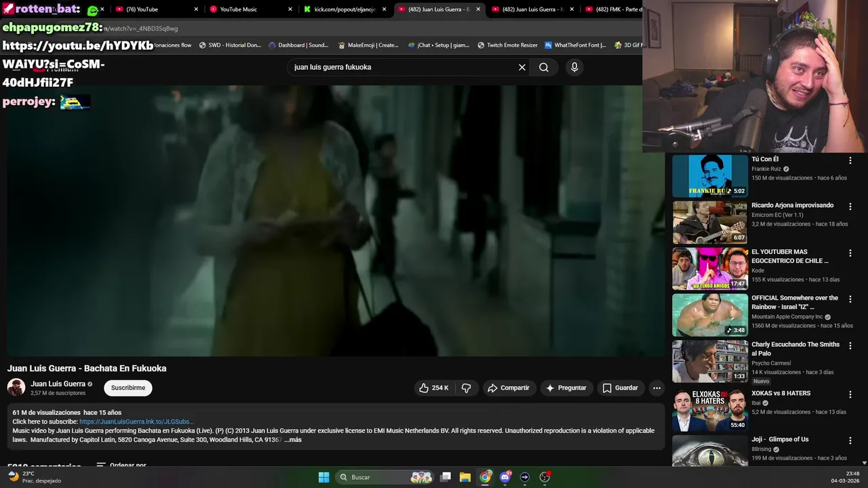Close the kick.com/popout tab

(x=384, y=9)
